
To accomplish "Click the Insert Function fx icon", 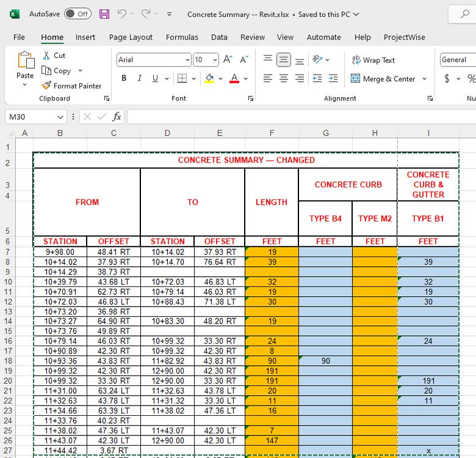I will click(117, 117).
